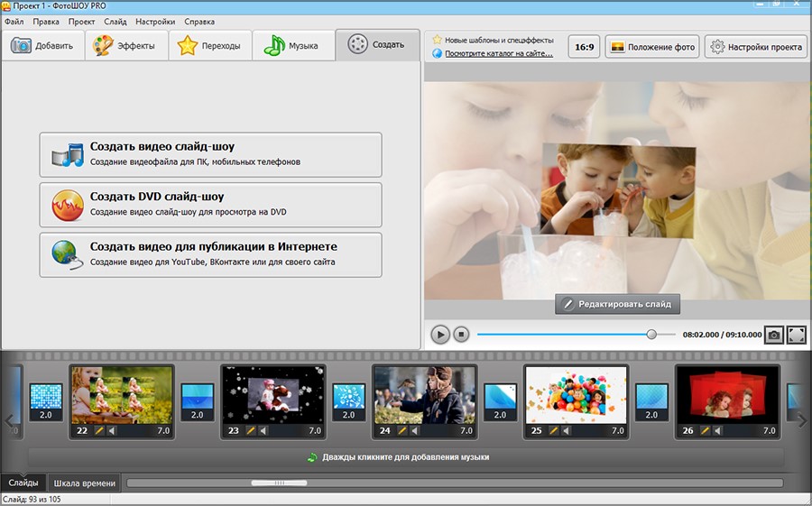Click the star icon near Новые шаблоны
The height and width of the screenshot is (506, 812).
tap(437, 40)
